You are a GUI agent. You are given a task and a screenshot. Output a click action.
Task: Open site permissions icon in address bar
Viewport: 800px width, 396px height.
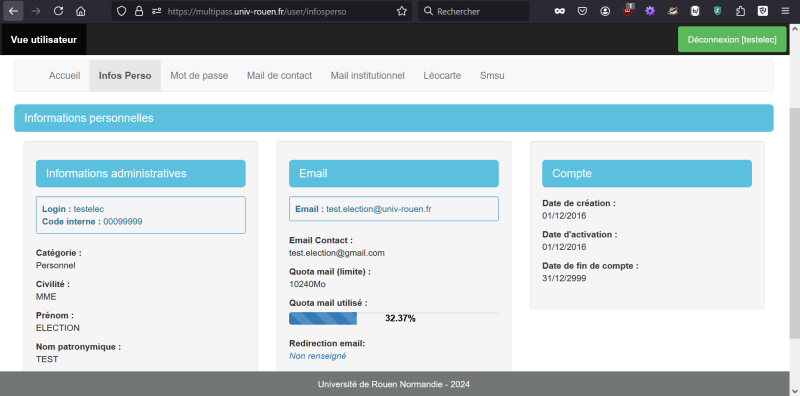(x=157, y=11)
